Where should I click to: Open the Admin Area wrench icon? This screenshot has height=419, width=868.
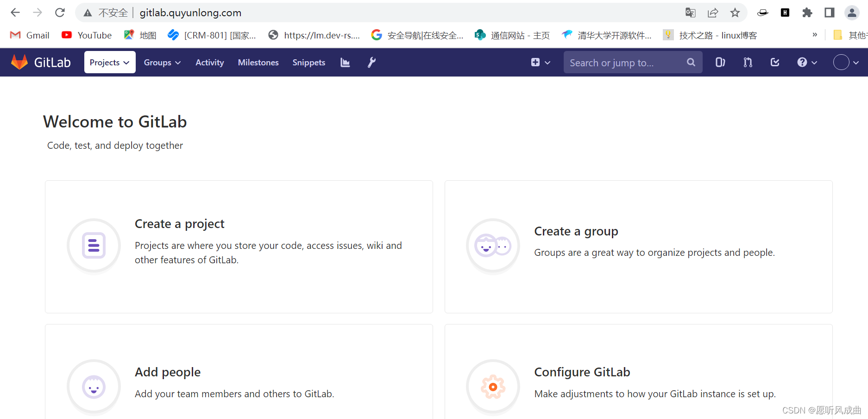(371, 62)
